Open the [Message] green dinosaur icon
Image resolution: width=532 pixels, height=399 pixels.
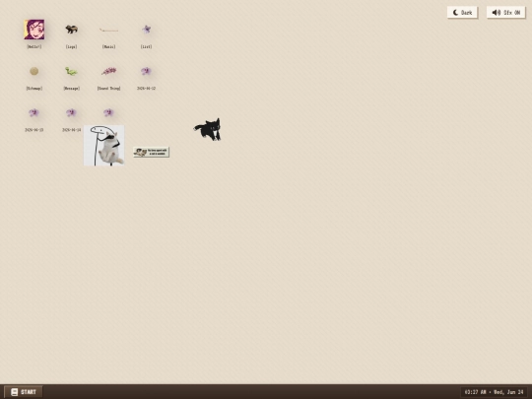[x=71, y=71]
